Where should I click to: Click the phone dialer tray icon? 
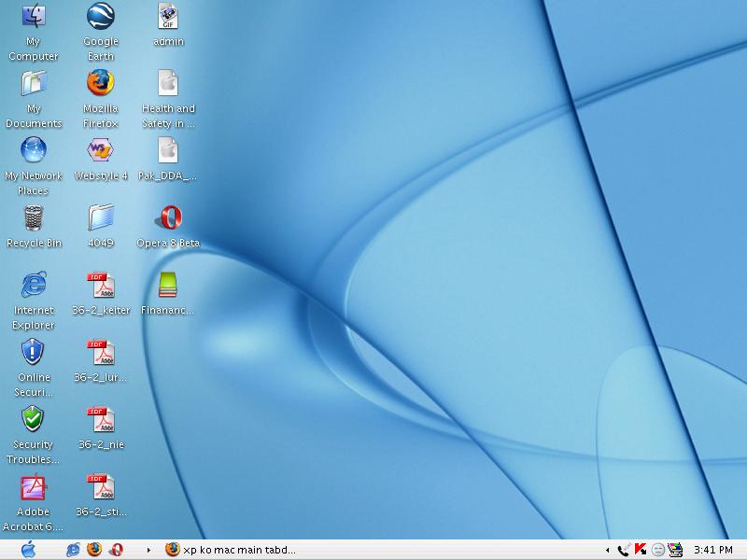click(x=624, y=550)
